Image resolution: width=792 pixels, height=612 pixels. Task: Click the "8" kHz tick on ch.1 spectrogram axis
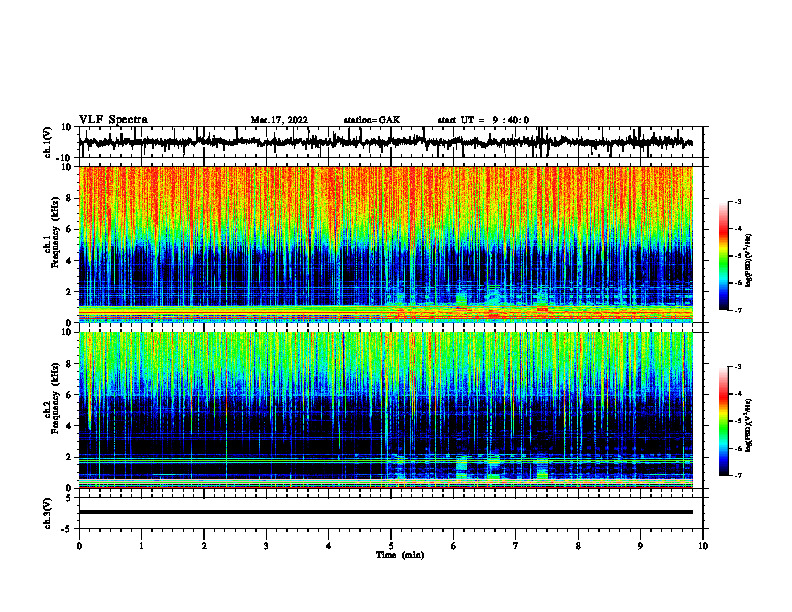70,198
